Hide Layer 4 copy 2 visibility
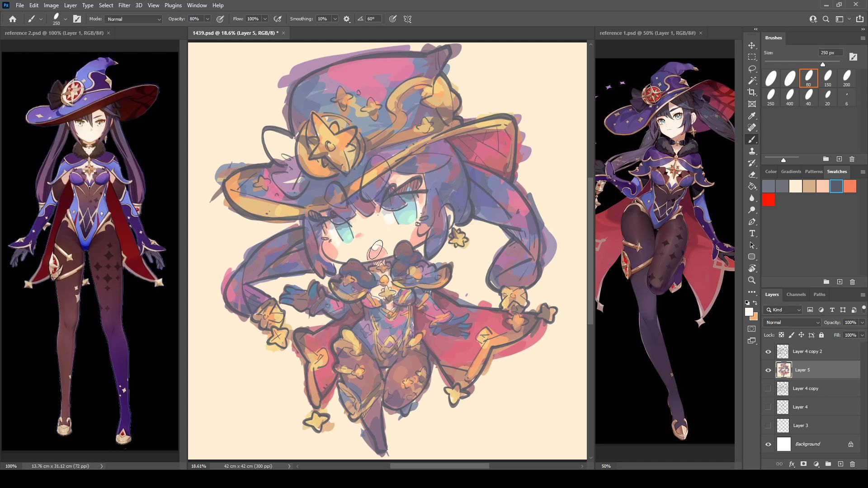The width and height of the screenshot is (868, 488). click(x=768, y=352)
